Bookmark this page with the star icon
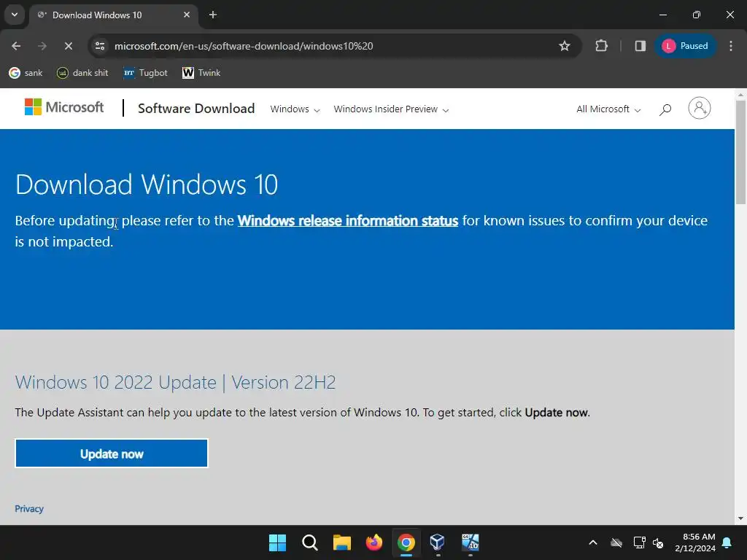This screenshot has height=560, width=747. [x=565, y=46]
